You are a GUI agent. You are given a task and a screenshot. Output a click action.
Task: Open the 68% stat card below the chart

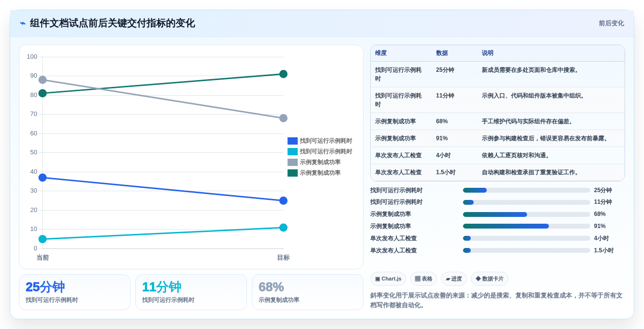point(308,292)
